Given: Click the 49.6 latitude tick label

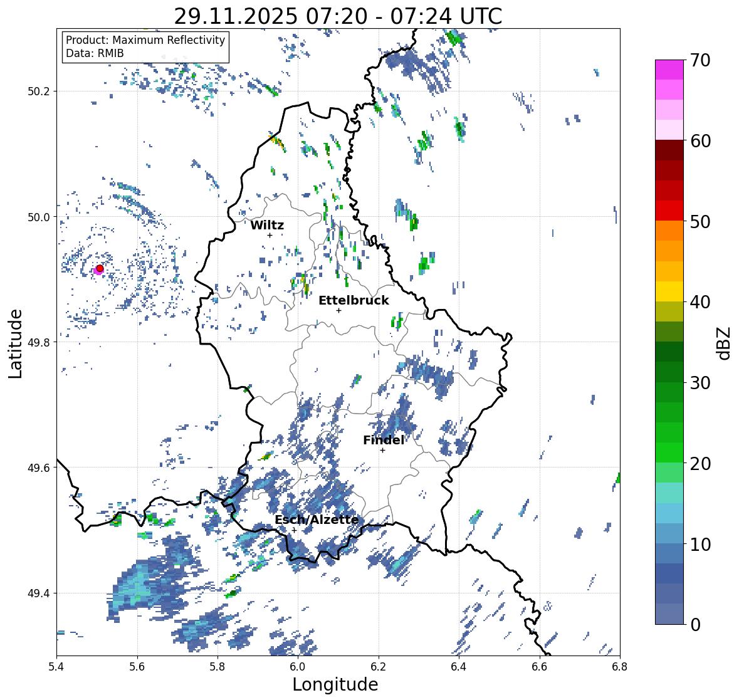Looking at the screenshot, I should tap(39, 468).
